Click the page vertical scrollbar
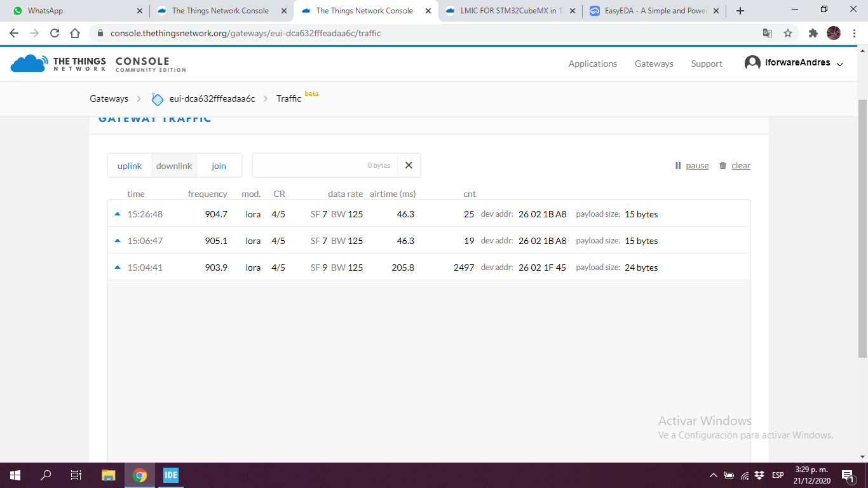The image size is (868, 488). (x=862, y=229)
